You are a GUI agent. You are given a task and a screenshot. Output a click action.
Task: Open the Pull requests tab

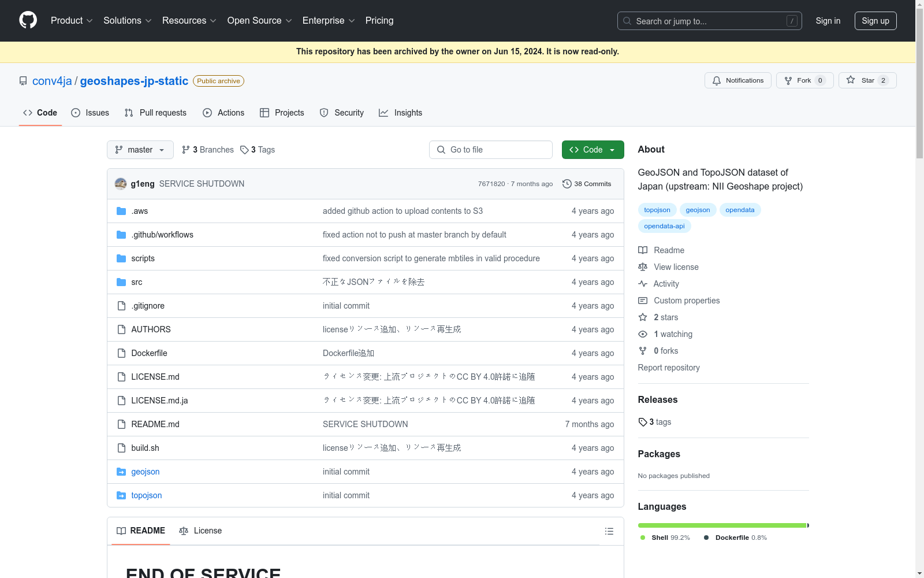click(x=155, y=113)
